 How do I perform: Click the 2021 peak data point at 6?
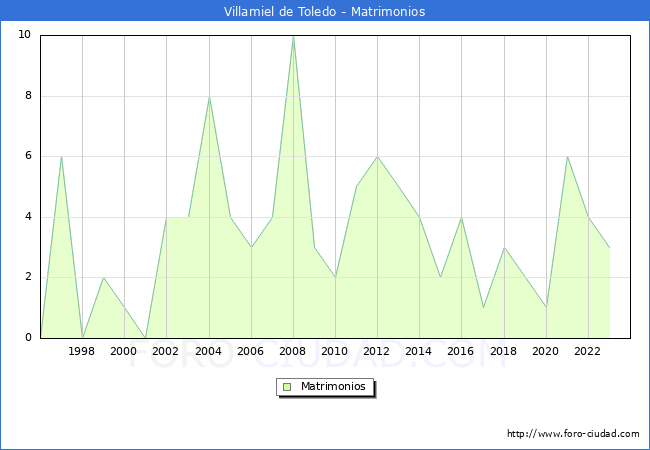(567, 157)
